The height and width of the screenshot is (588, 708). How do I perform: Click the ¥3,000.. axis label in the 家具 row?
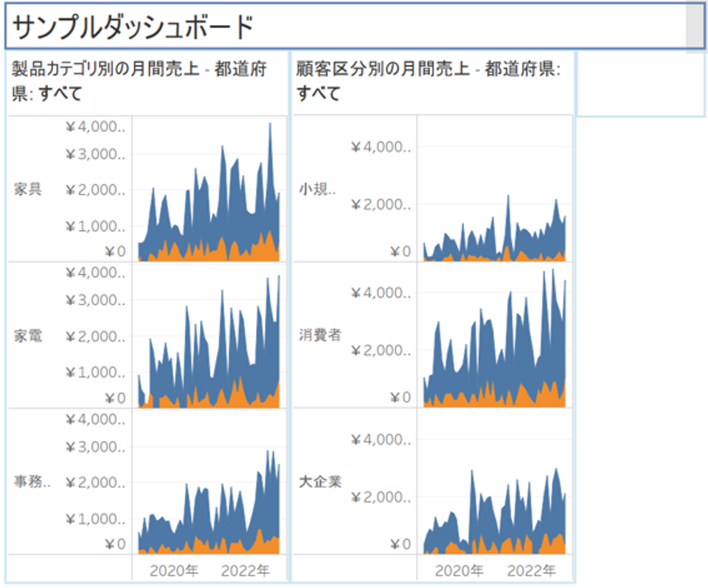[x=96, y=154]
